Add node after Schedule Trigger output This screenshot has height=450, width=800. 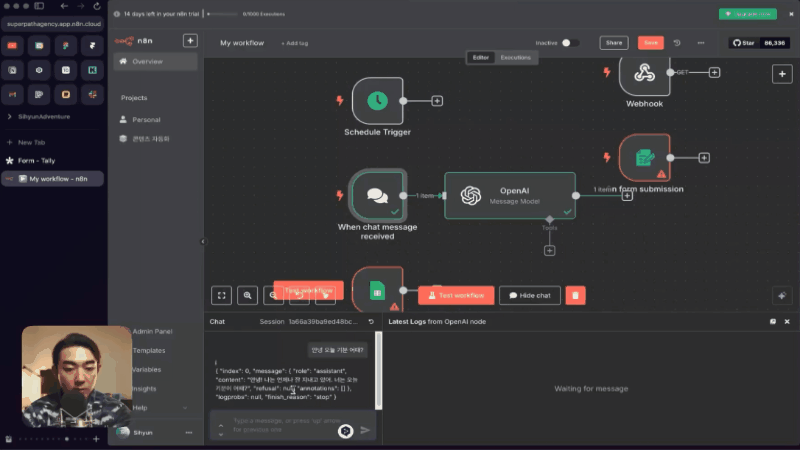tap(437, 101)
